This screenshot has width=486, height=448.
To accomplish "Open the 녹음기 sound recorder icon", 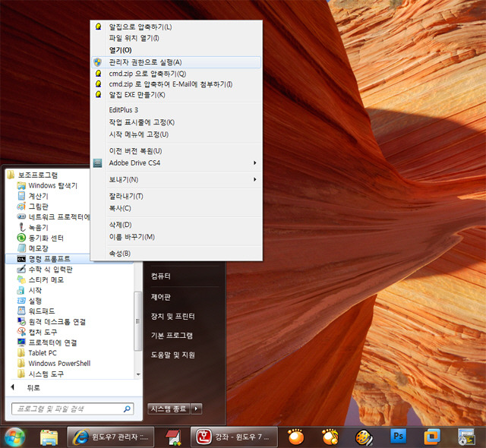I will [x=21, y=227].
